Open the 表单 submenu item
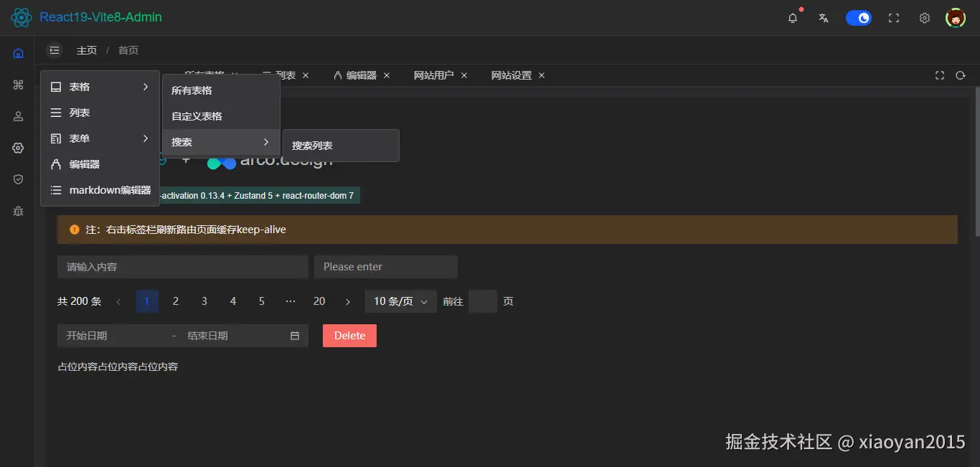This screenshot has height=467, width=980. coord(100,138)
